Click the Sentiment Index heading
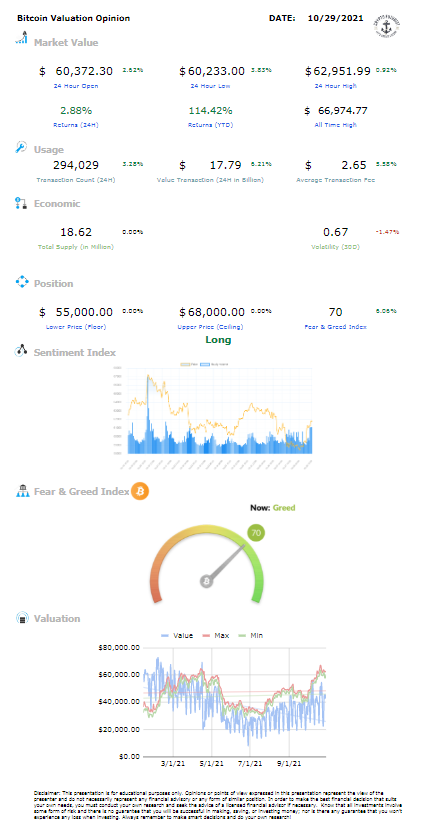This screenshot has width=426, height=839. (x=74, y=352)
